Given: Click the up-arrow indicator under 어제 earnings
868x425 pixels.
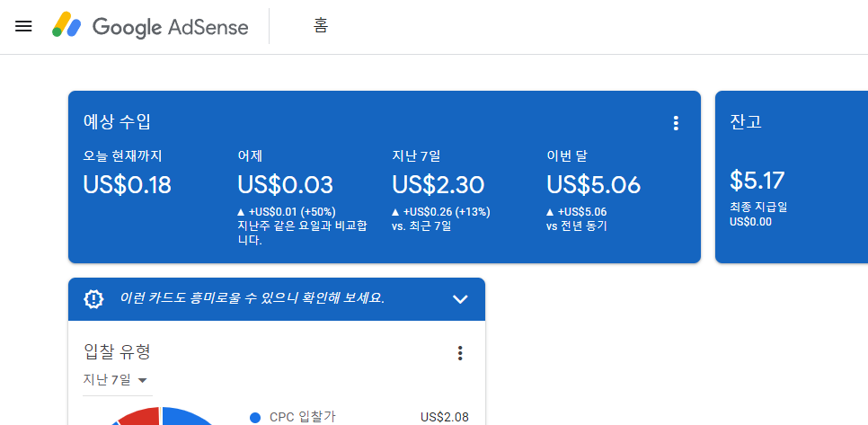Looking at the screenshot, I should 242,212.
